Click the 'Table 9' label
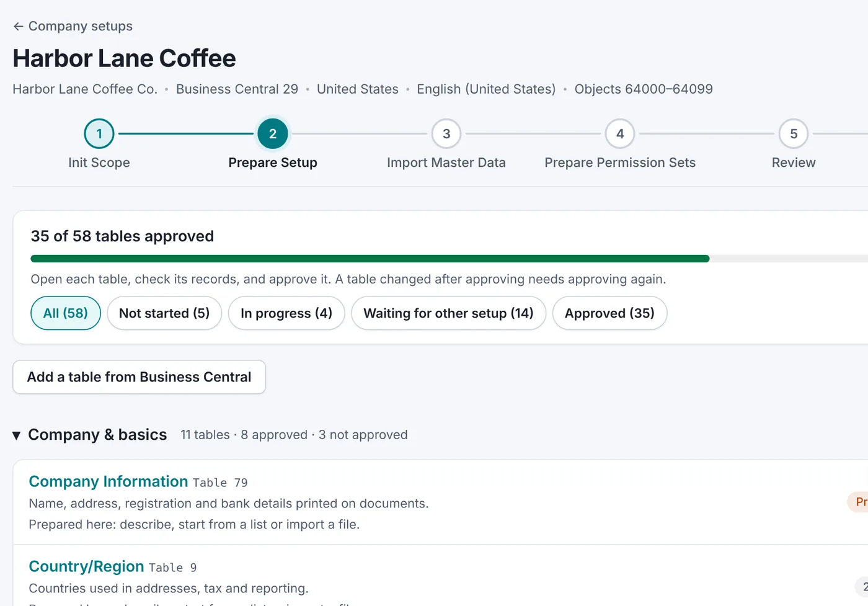868x606 pixels. (x=172, y=568)
